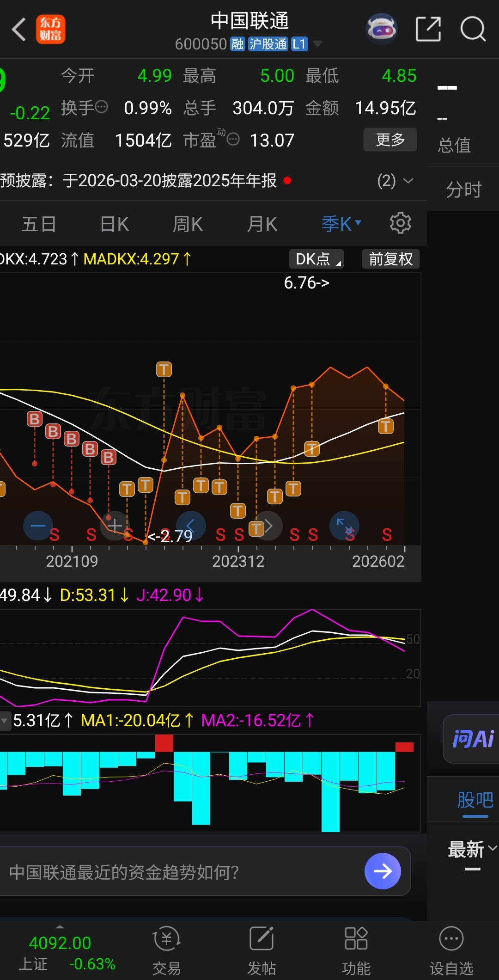Screen dimensions: 499x980
Task: Tap the 总值 label
Action: [454, 145]
